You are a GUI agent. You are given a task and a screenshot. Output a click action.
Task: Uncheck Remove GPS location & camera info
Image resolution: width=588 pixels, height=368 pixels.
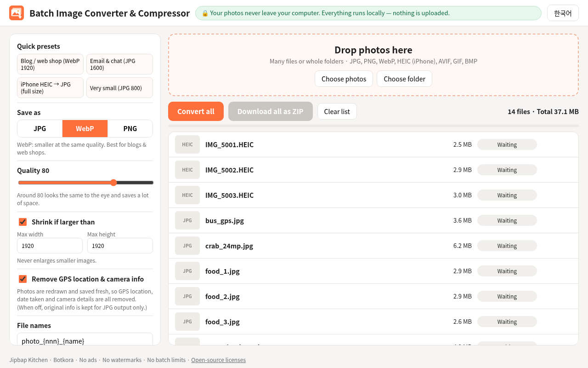click(23, 279)
